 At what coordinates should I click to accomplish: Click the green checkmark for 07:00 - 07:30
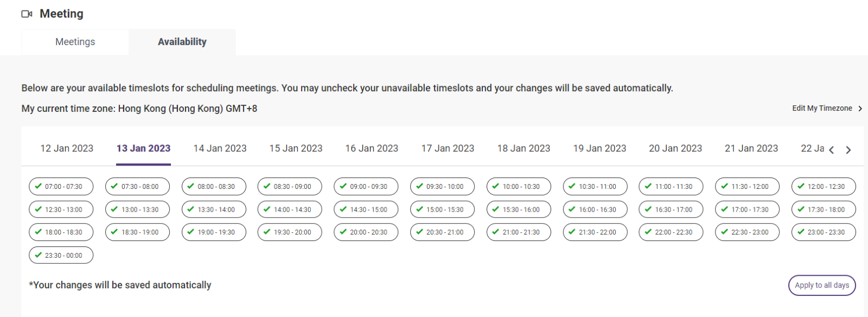pos(38,186)
